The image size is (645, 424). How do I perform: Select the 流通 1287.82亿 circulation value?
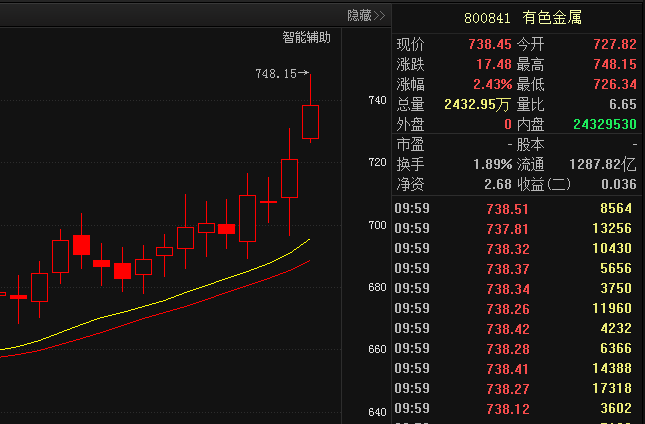[x=602, y=164]
